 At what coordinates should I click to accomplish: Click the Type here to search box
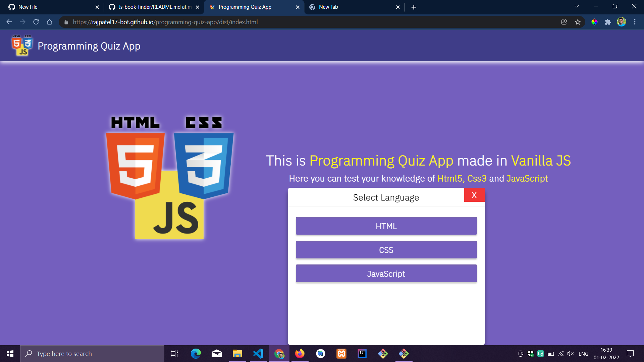coord(92,354)
